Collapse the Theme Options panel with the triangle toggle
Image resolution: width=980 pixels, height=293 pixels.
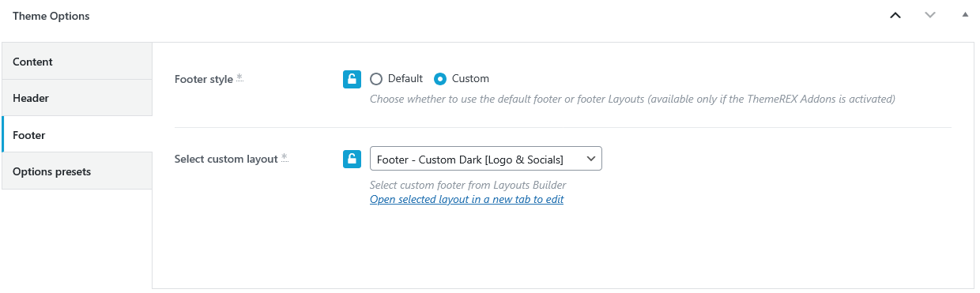click(x=964, y=15)
